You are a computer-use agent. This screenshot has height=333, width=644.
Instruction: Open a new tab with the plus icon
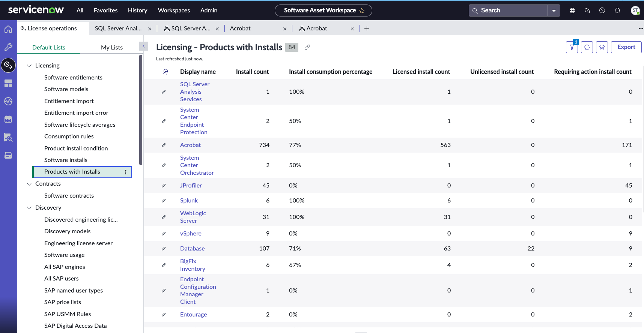click(x=367, y=28)
